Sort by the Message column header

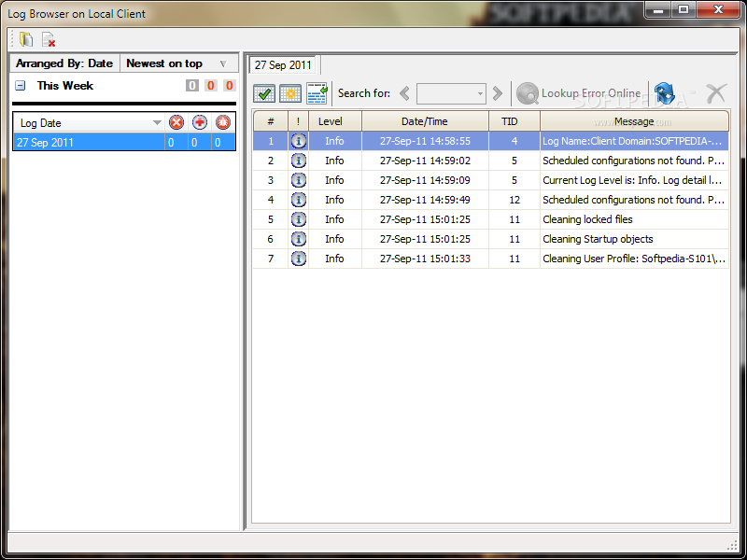pos(634,121)
